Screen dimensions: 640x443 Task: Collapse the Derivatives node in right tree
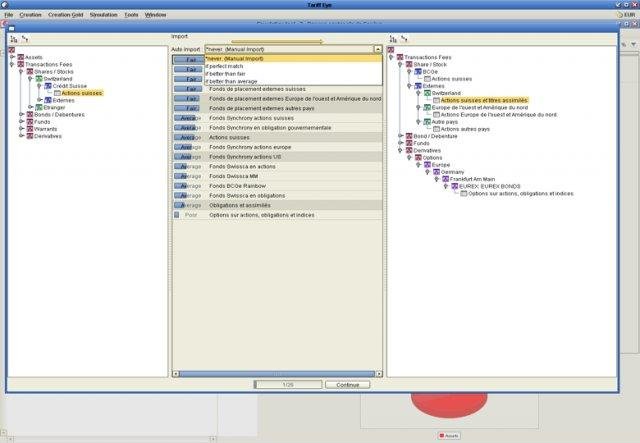[x=401, y=151]
